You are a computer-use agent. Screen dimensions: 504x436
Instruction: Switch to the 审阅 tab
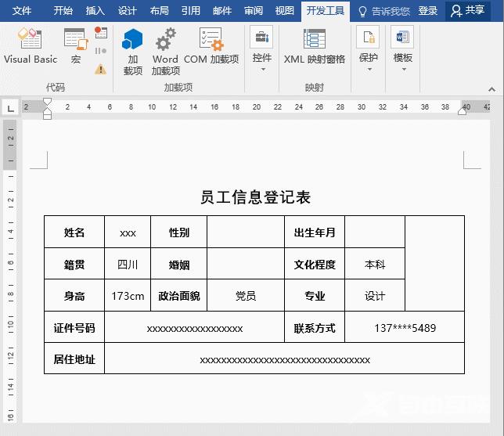click(254, 11)
